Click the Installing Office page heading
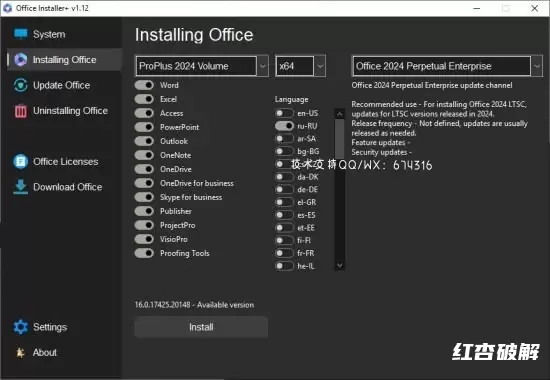The width and height of the screenshot is (550, 380). [x=194, y=35]
